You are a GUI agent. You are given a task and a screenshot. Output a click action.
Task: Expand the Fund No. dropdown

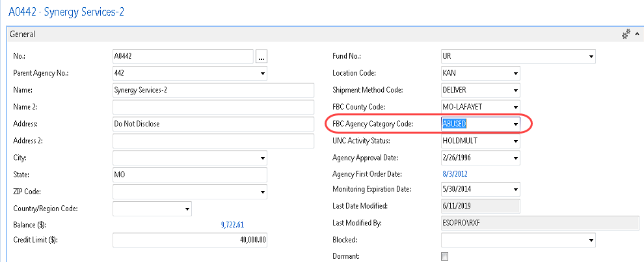click(x=591, y=57)
